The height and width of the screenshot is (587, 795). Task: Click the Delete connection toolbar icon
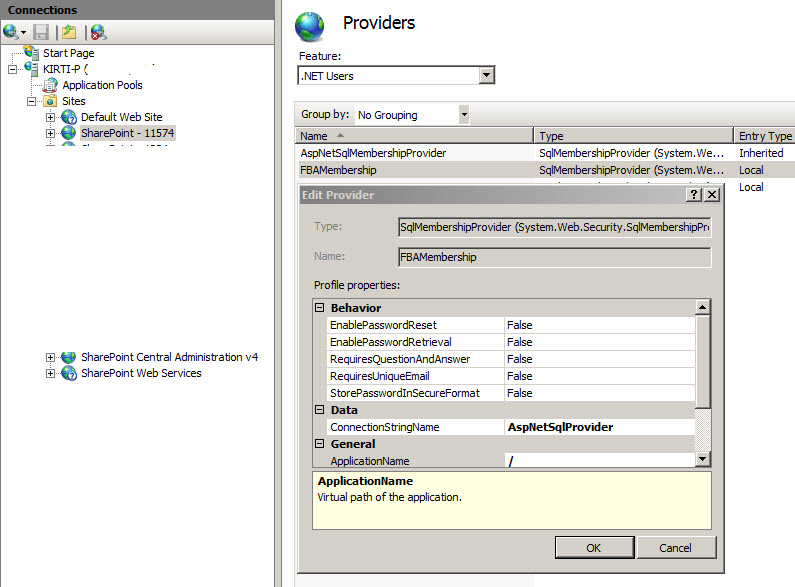pyautogui.click(x=98, y=32)
